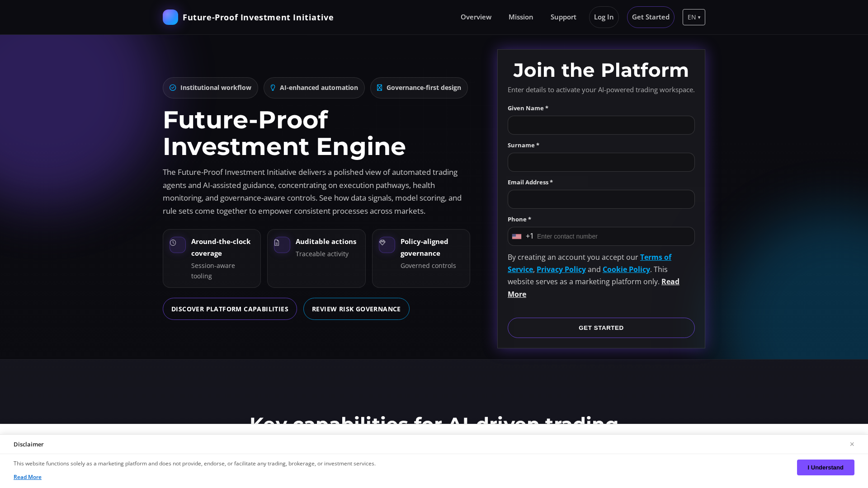This screenshot has width=868, height=488.
Task: Focus the Surname input field
Action: pyautogui.click(x=601, y=162)
